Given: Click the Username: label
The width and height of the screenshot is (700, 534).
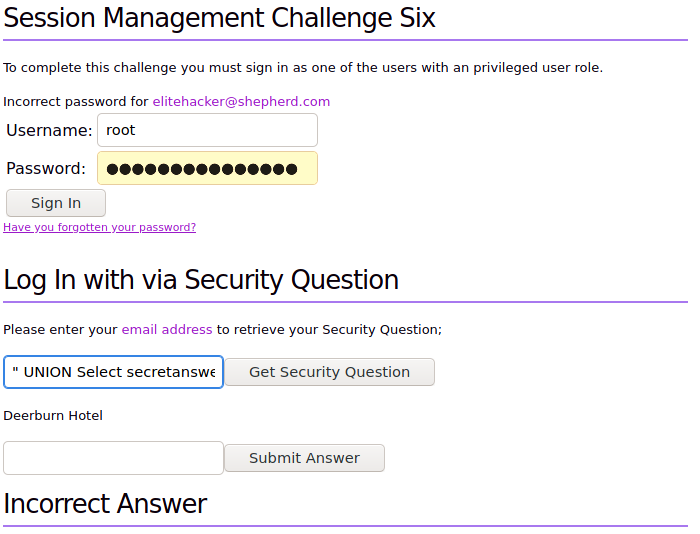Looking at the screenshot, I should coord(49,130).
